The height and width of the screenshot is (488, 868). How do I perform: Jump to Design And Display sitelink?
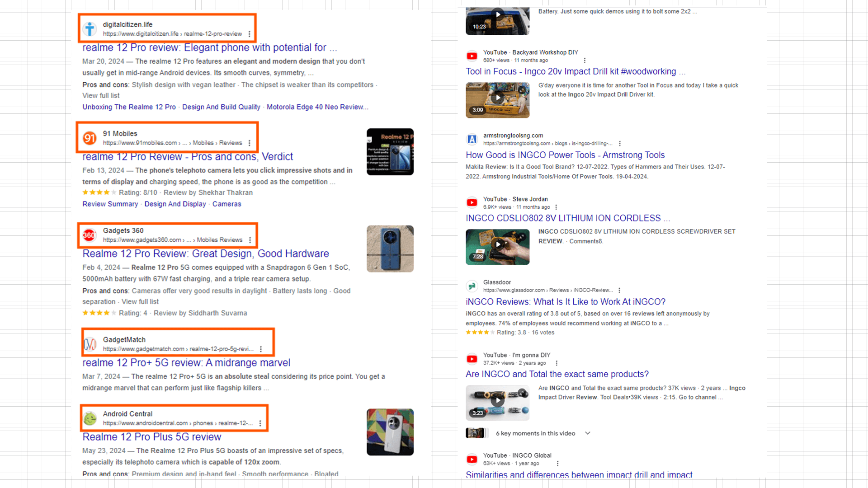pyautogui.click(x=175, y=204)
